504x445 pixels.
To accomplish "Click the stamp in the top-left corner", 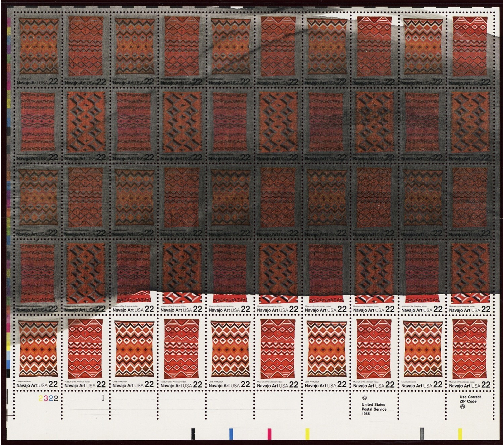I will pos(38,50).
